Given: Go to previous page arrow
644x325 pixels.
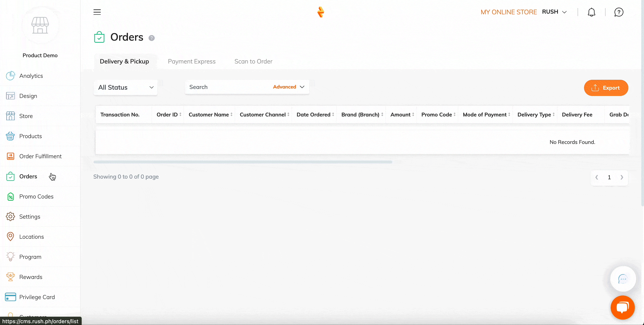Looking at the screenshot, I should pyautogui.click(x=597, y=177).
